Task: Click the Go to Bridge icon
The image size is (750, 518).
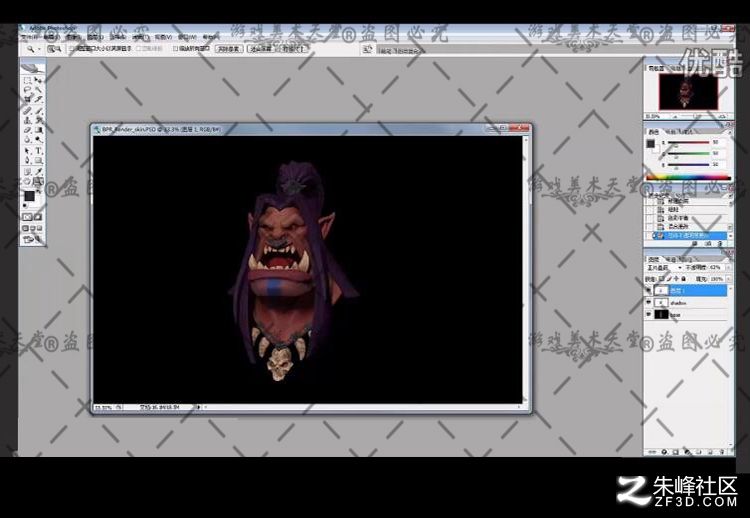Action: point(368,49)
